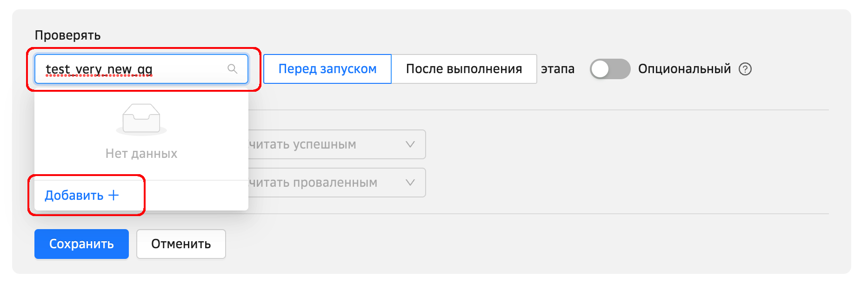Click the plus icon next to Добавить
Viewport: 868px width, 285px height.
(x=114, y=195)
